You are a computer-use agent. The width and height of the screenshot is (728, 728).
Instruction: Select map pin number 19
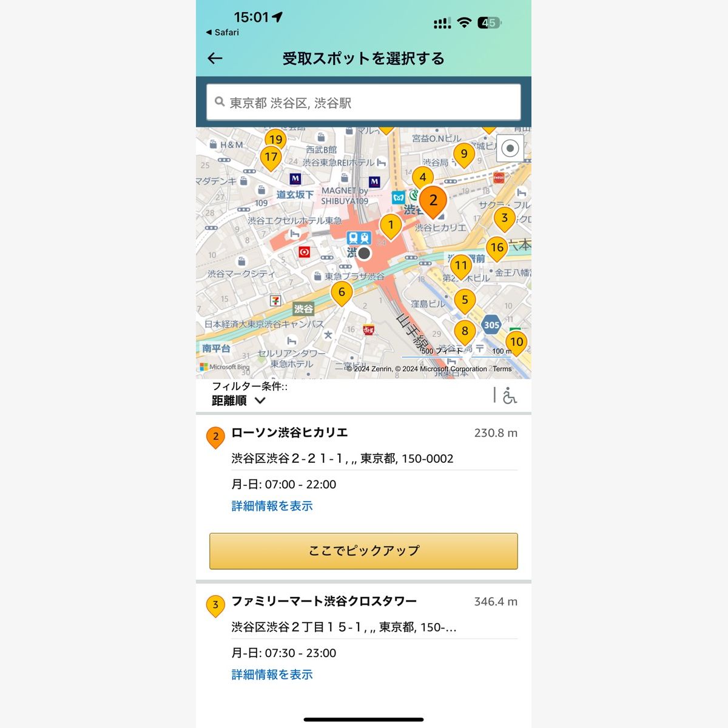(x=276, y=139)
